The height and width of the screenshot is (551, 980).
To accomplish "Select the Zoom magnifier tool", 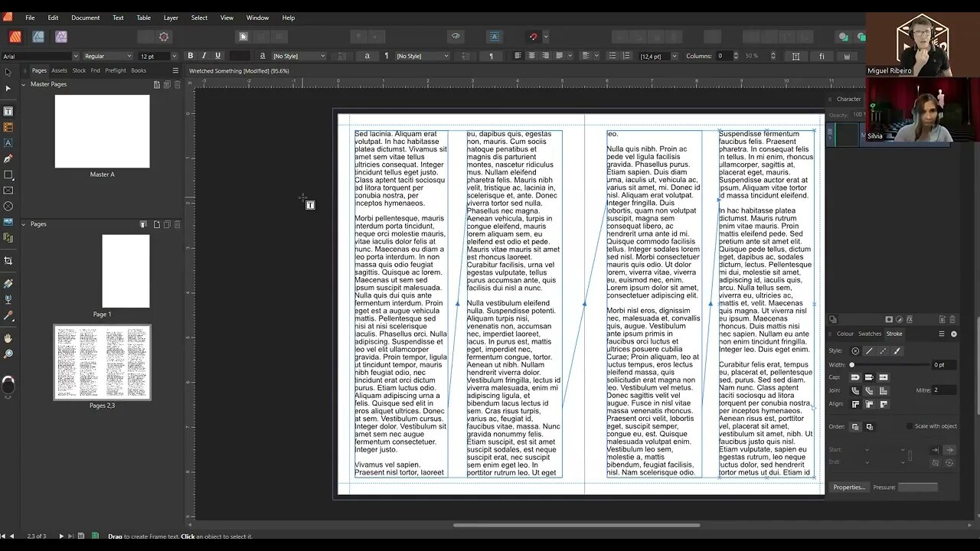I will pyautogui.click(x=8, y=354).
